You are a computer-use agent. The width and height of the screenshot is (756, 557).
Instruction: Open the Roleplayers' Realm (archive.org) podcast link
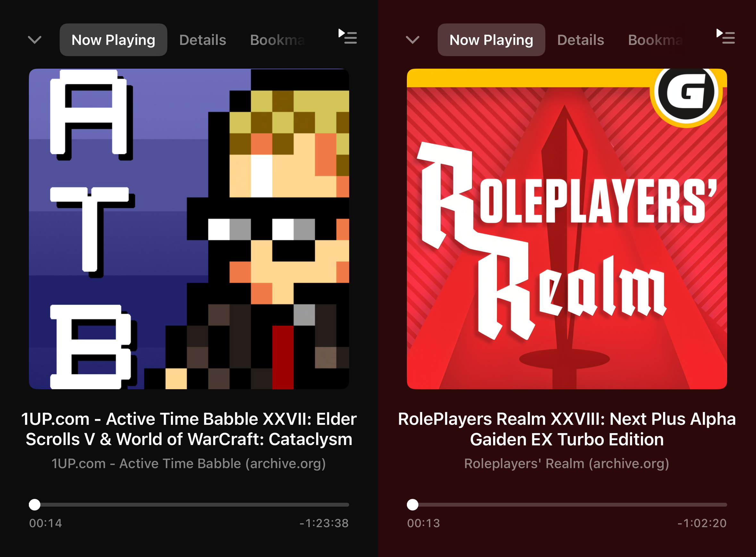coord(567,464)
